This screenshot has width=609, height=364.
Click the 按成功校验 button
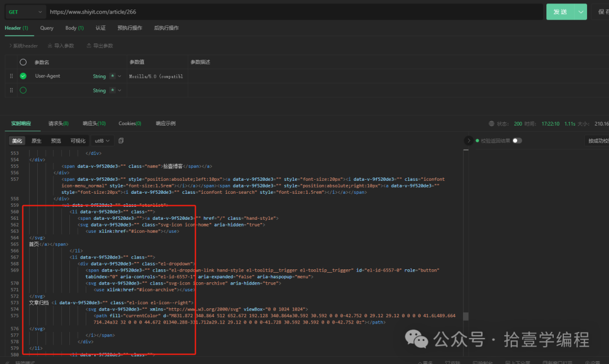click(x=598, y=140)
